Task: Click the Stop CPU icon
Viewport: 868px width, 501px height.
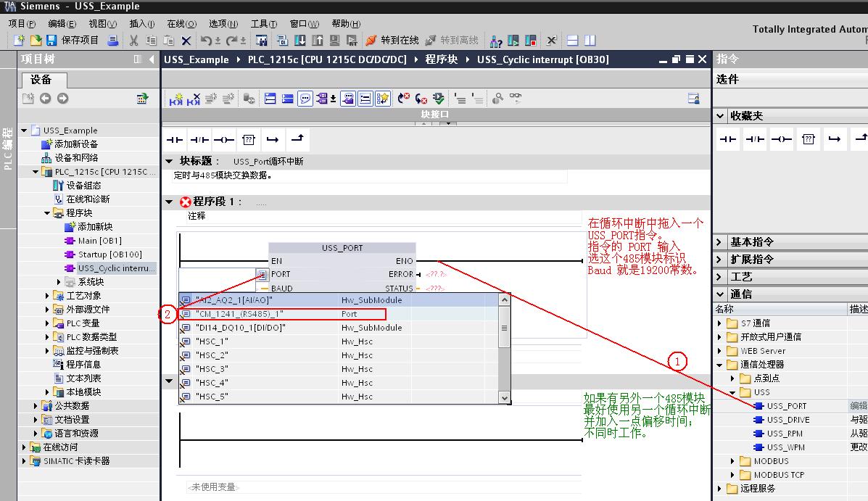Action: [530, 41]
